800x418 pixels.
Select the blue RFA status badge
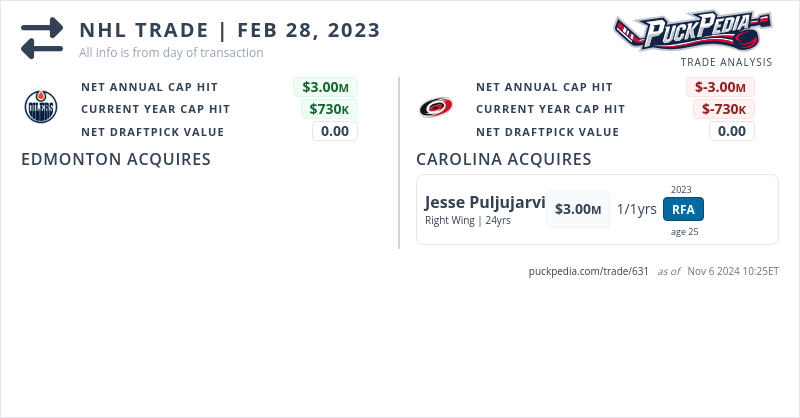point(684,209)
